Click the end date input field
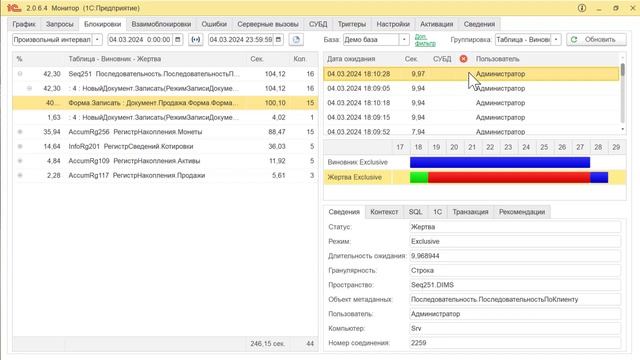This screenshot has height=360, width=640. pos(240,40)
